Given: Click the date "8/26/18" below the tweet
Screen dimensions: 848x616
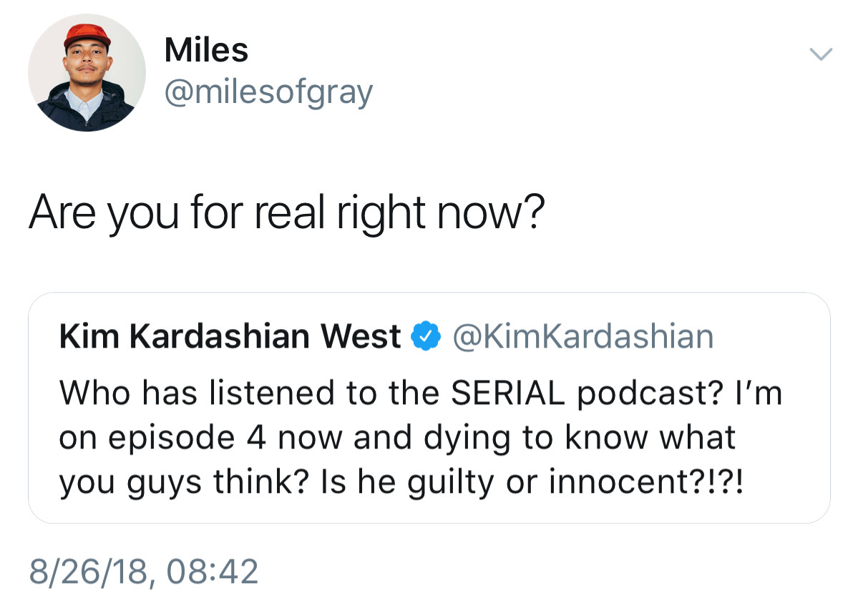Looking at the screenshot, I should point(87,572).
